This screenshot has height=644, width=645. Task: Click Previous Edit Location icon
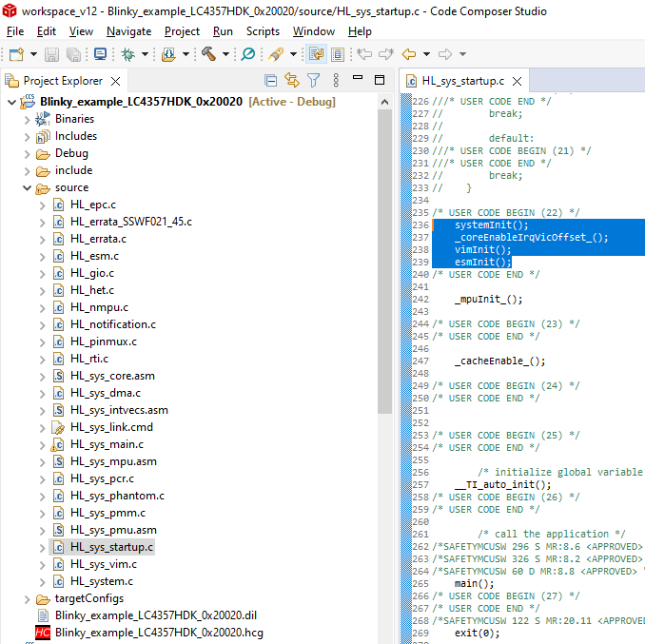[x=364, y=54]
